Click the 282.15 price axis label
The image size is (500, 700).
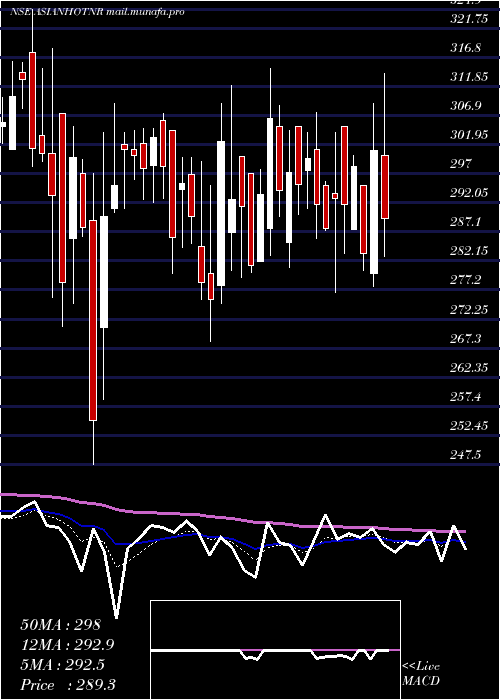pyautogui.click(x=469, y=251)
